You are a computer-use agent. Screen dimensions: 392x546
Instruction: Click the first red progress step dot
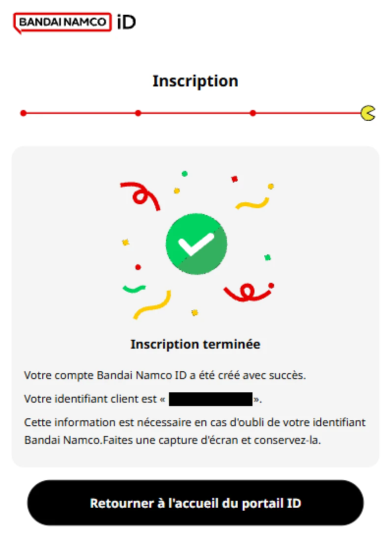pos(23,113)
